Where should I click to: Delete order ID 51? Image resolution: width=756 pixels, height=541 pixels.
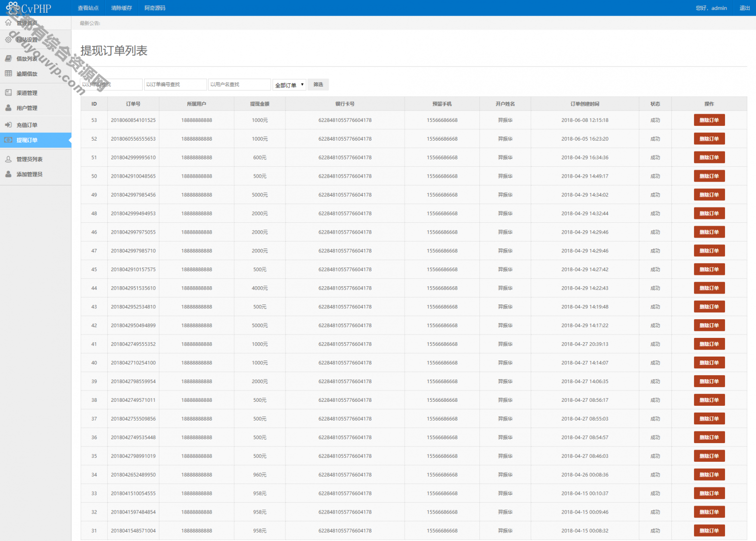click(x=709, y=157)
